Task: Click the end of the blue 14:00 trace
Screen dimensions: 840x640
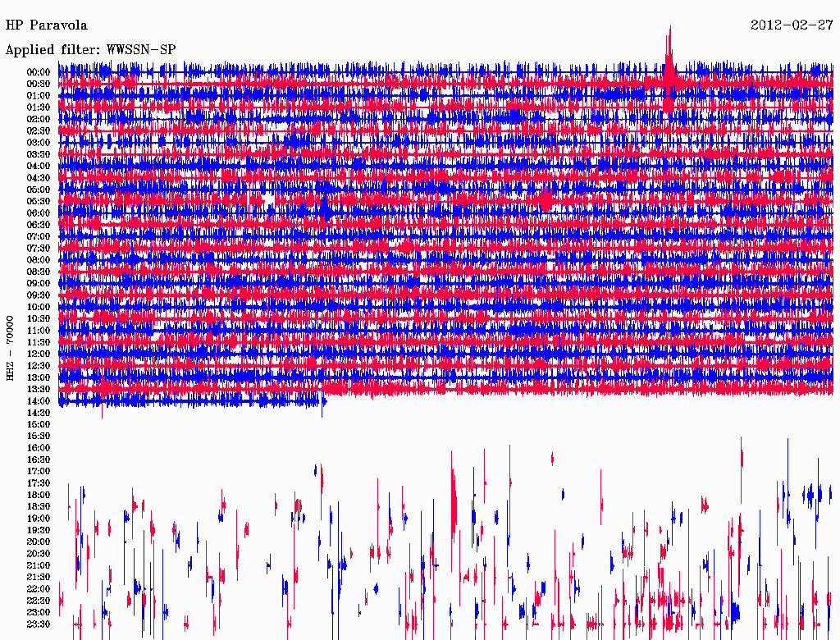Action: 323,401
